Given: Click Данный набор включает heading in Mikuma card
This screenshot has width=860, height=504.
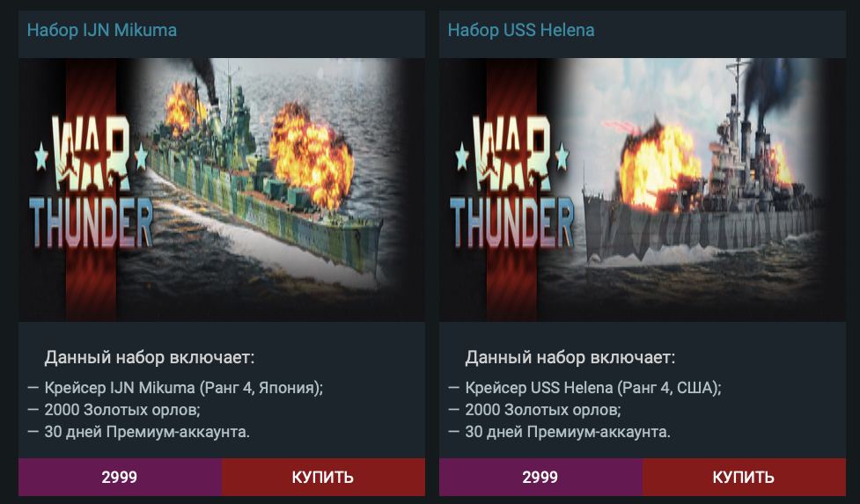Looking at the screenshot, I should click(150, 358).
